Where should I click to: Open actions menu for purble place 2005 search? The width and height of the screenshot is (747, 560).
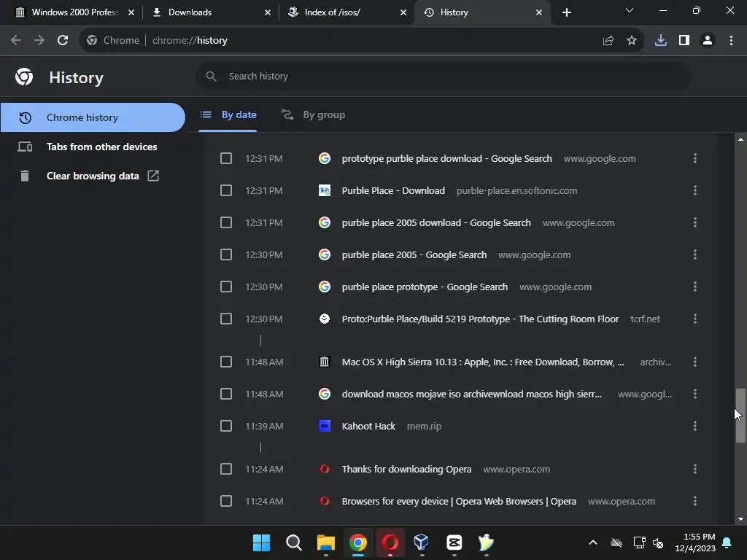click(695, 254)
